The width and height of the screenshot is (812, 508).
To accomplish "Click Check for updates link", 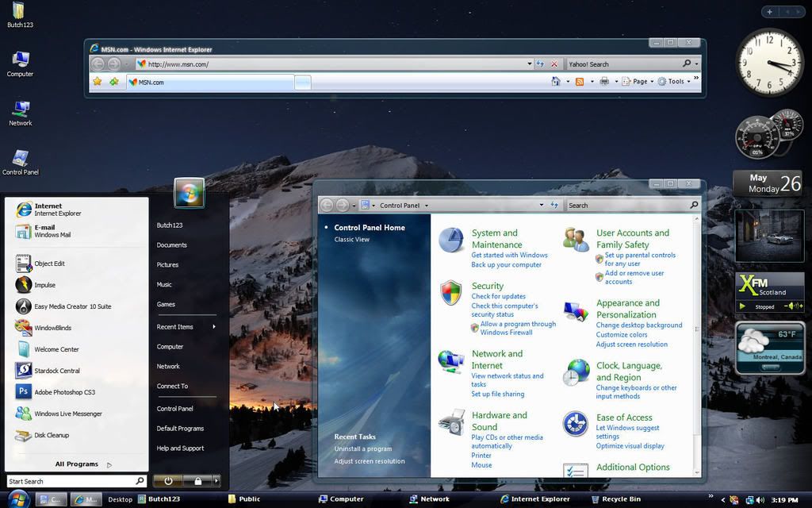I will (498, 296).
